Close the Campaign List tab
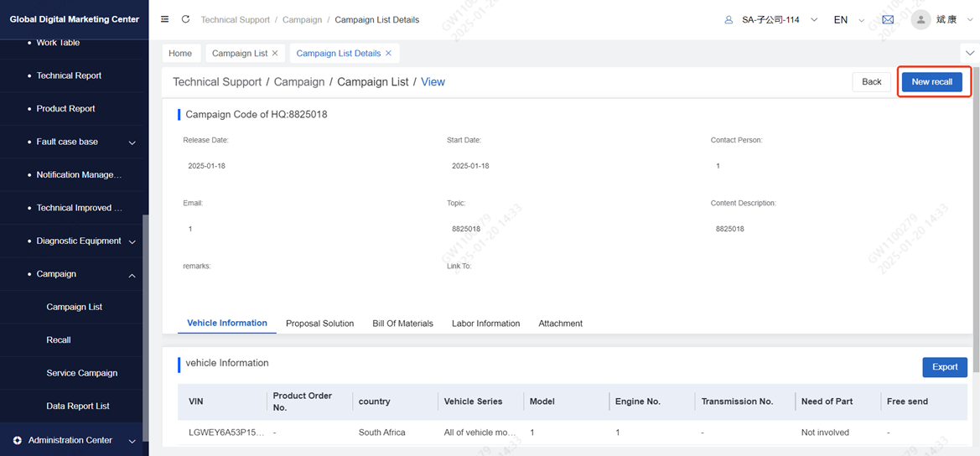The height and width of the screenshot is (456, 980). (x=275, y=54)
